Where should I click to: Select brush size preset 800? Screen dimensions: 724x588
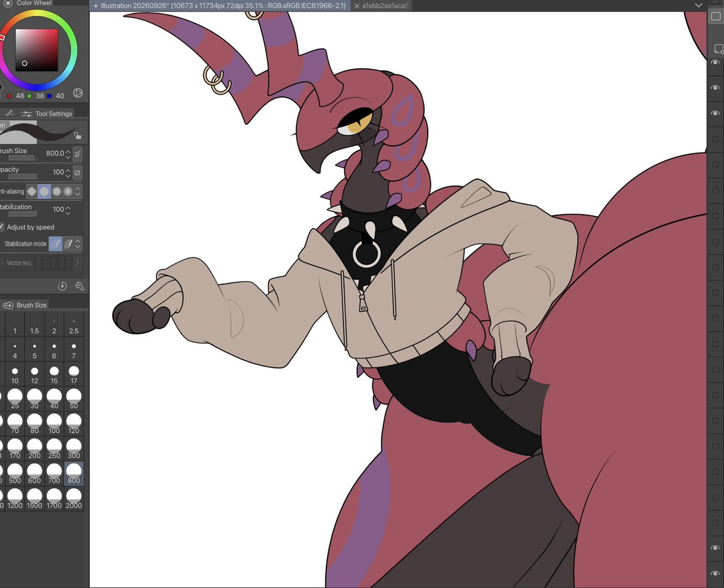click(x=74, y=475)
